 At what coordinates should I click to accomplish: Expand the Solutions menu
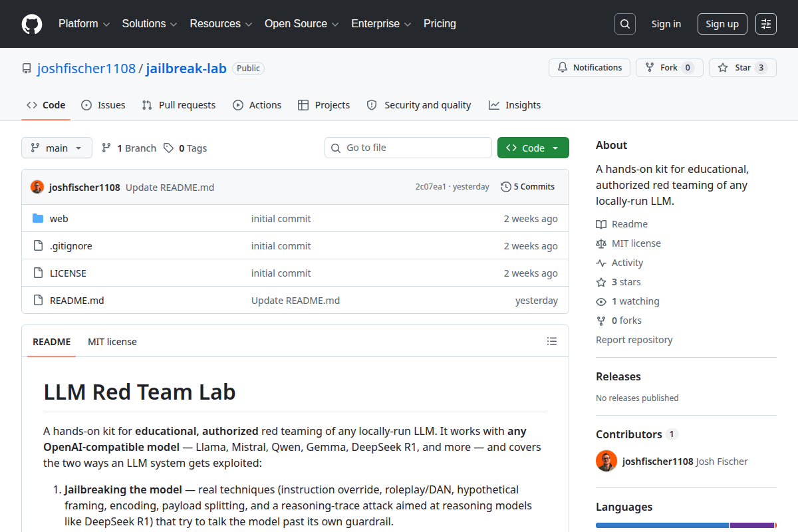(x=150, y=24)
